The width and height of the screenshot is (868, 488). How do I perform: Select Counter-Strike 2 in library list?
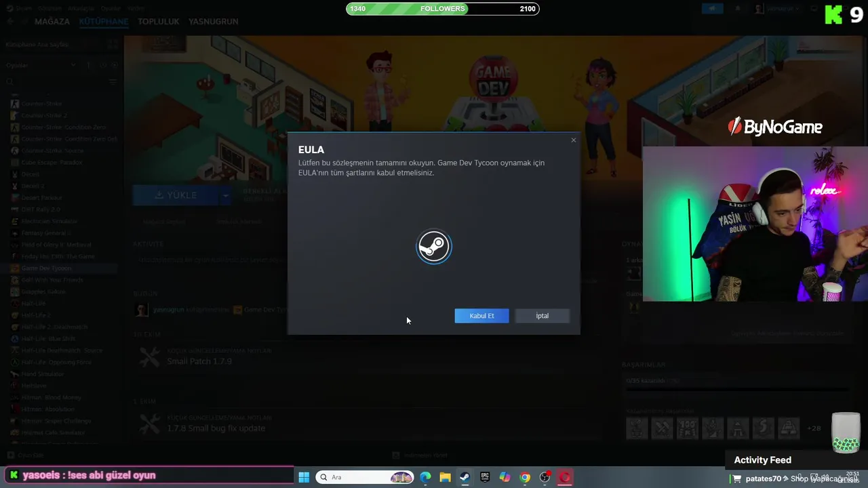click(x=43, y=116)
